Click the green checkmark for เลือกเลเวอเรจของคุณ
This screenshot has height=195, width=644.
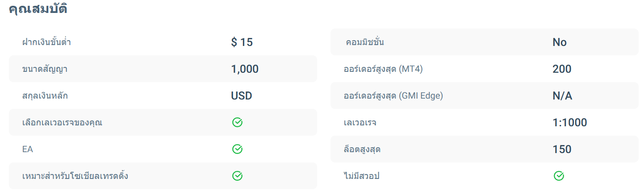click(x=237, y=122)
